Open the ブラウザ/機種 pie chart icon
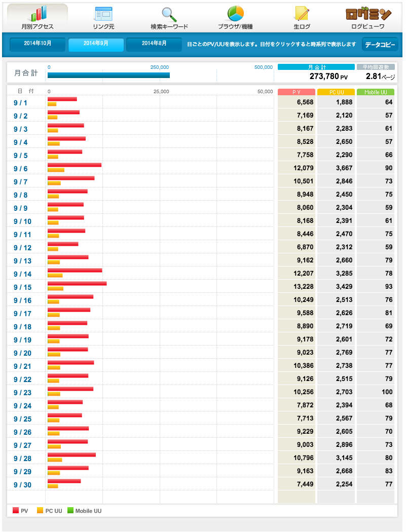406x532 pixels. [235, 14]
